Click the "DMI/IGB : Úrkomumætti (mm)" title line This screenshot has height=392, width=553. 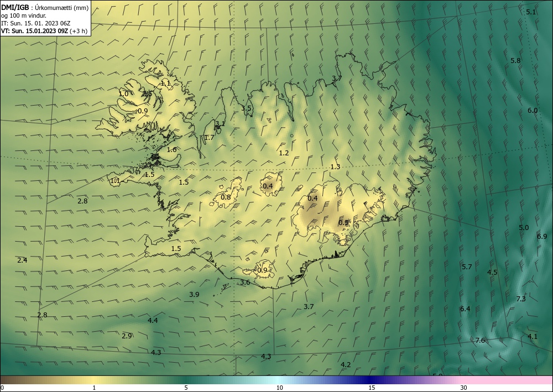[45, 8]
